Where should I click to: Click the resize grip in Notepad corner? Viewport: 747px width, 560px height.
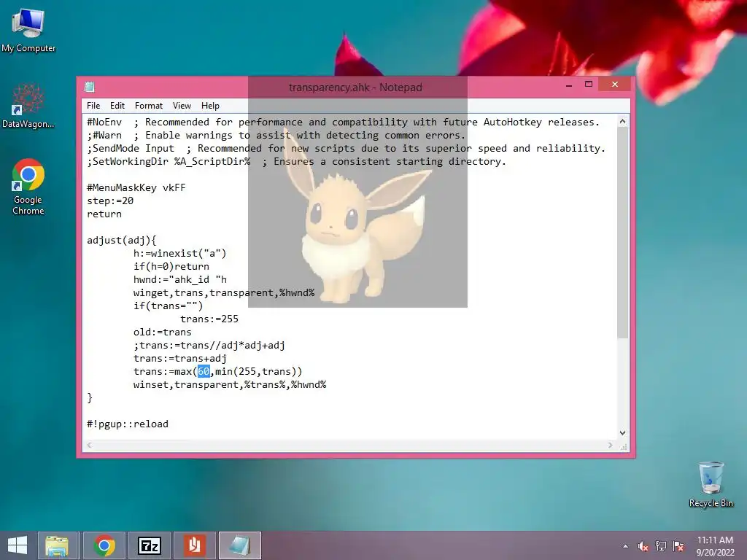623,446
